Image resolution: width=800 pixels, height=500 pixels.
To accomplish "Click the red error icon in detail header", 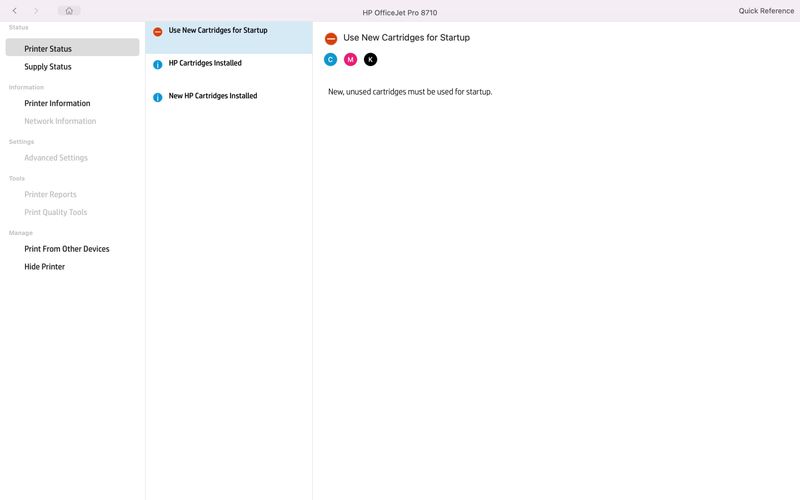I will click(x=331, y=39).
